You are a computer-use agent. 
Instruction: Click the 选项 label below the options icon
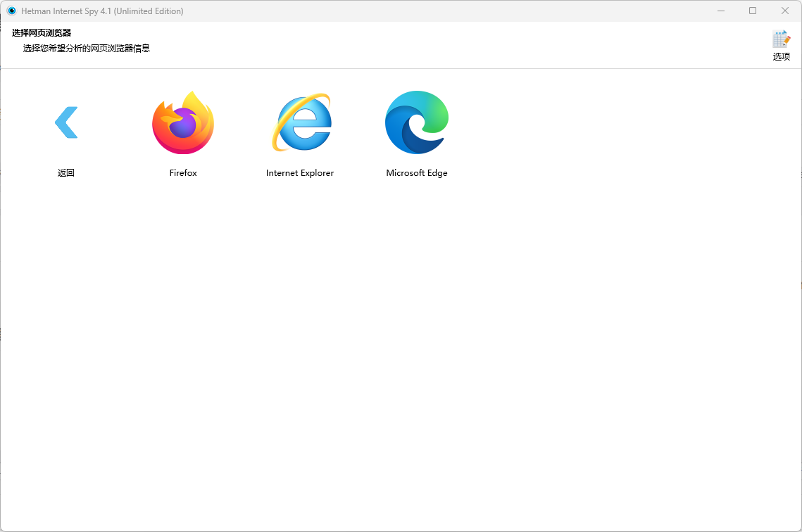click(781, 56)
